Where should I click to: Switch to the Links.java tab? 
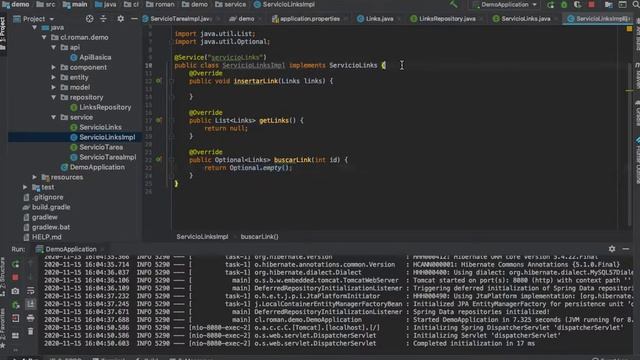[x=378, y=19]
